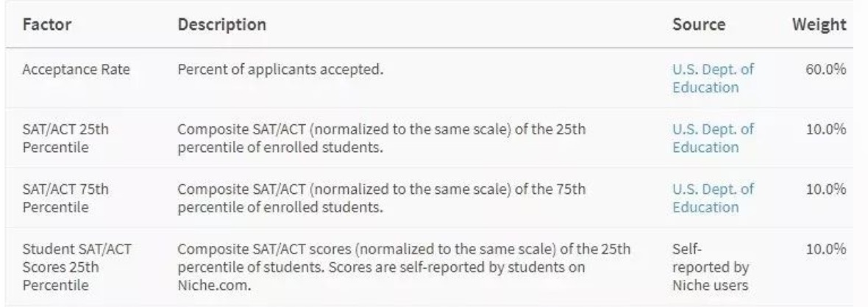Screen dimensions: 868x307
Task: Click the 60.0% weight value
Action: click(x=828, y=71)
